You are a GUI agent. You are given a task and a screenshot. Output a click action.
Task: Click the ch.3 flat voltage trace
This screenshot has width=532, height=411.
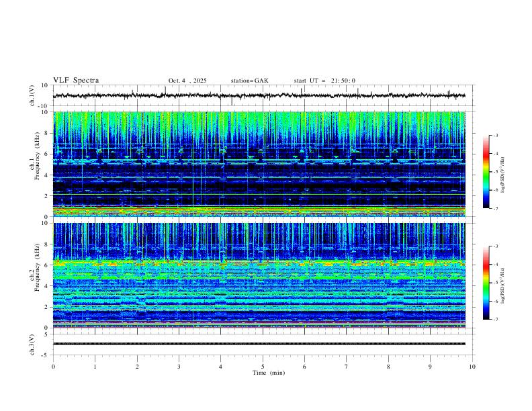pos(259,344)
